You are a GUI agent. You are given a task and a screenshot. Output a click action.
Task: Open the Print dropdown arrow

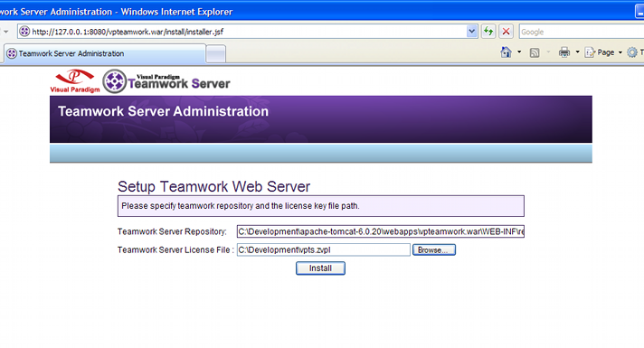coord(577,52)
